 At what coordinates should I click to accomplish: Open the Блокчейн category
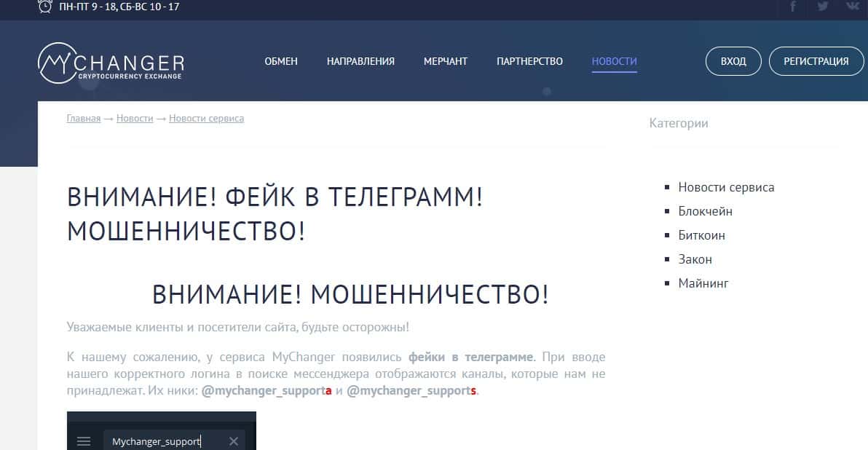705,211
